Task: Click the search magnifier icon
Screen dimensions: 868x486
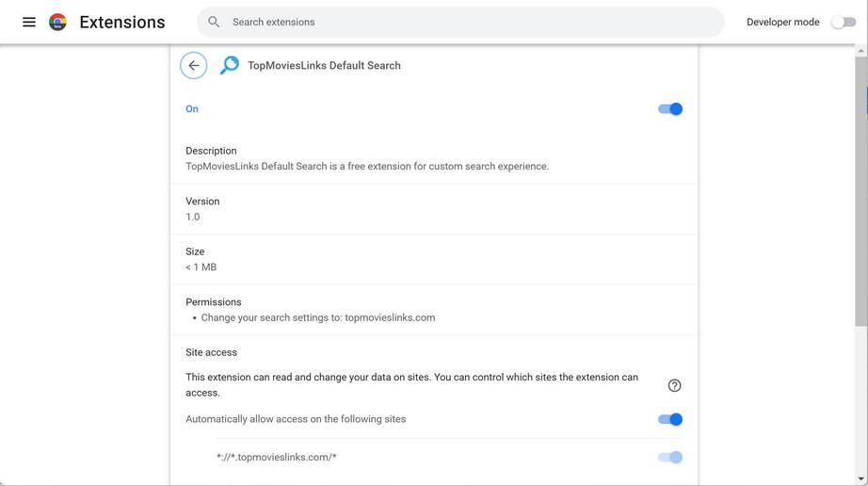Action: click(214, 22)
